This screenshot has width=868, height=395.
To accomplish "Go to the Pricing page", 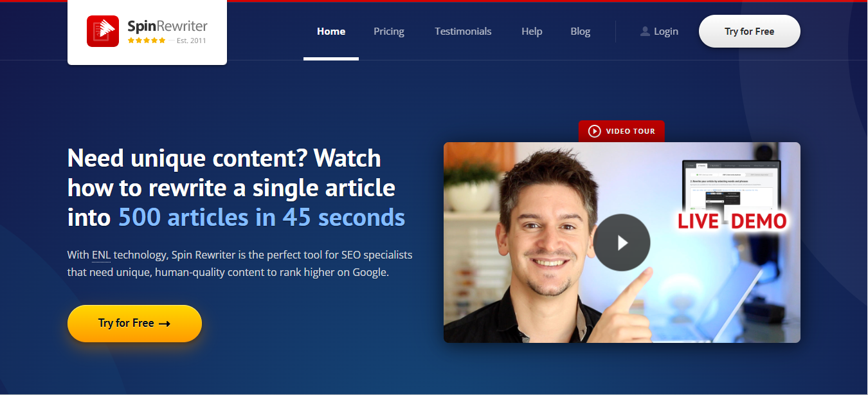I will click(x=389, y=32).
